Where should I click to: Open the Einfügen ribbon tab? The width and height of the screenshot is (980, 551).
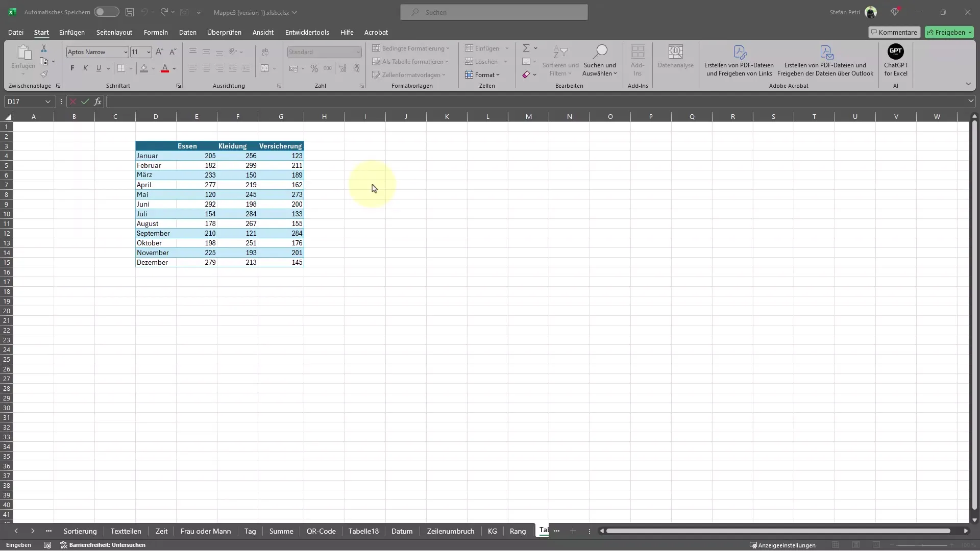coord(71,32)
